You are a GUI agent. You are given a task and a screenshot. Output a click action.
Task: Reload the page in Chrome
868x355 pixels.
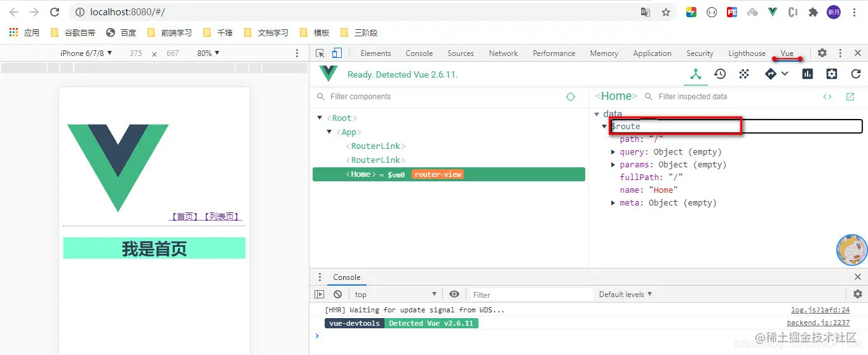point(55,12)
